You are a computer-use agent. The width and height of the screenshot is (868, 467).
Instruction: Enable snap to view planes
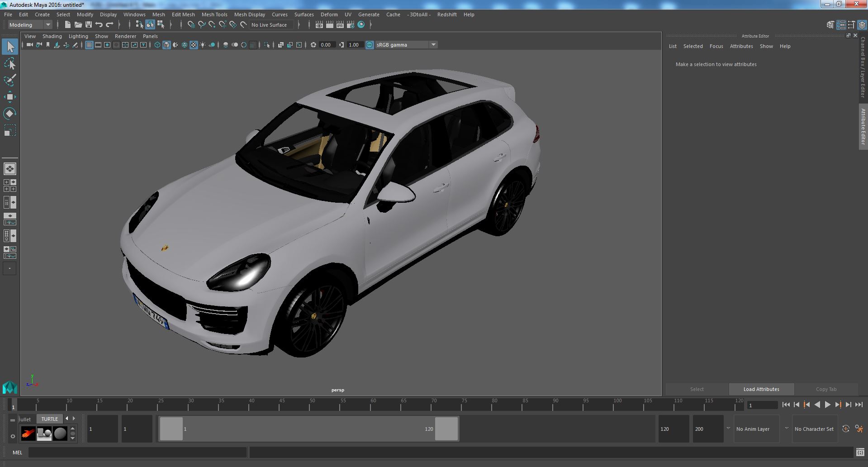click(x=233, y=25)
